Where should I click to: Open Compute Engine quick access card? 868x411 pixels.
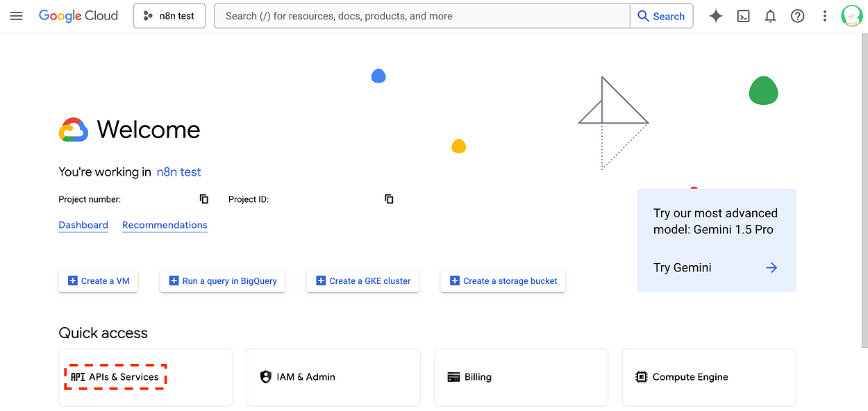[x=709, y=377]
